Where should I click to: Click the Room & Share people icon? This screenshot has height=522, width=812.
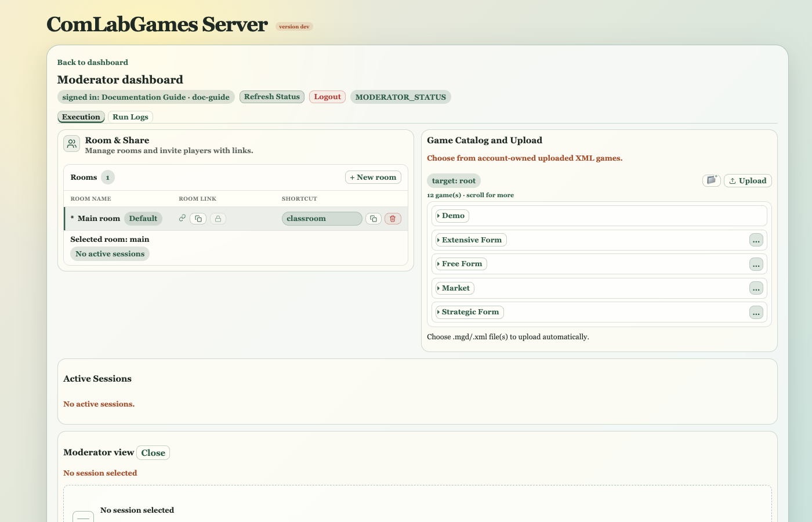coord(71,144)
